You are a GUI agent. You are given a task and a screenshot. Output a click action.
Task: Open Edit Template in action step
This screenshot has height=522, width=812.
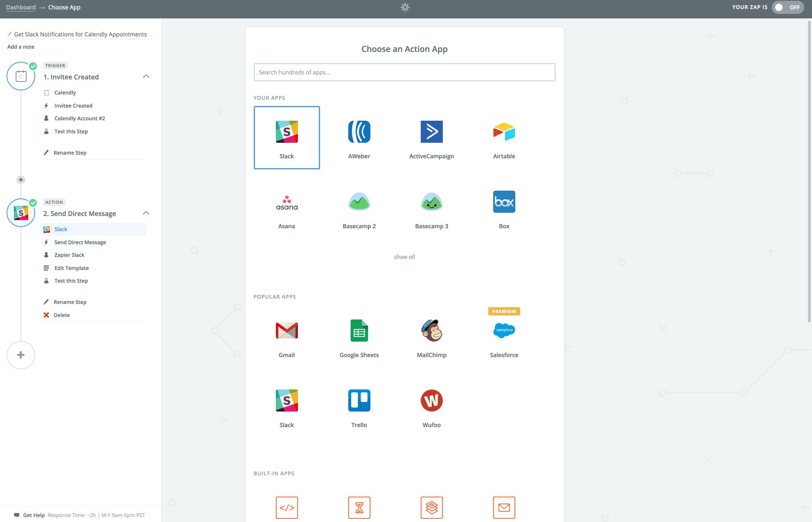[x=72, y=268]
